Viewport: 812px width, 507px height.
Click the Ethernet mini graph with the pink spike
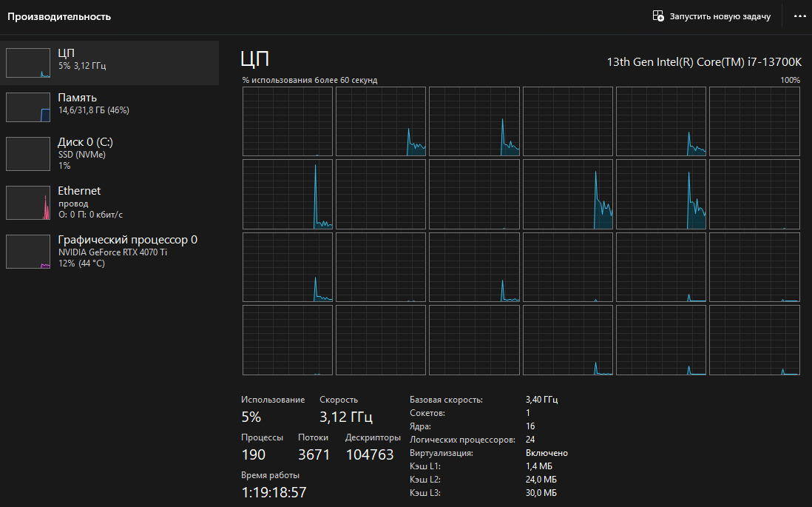tap(27, 203)
